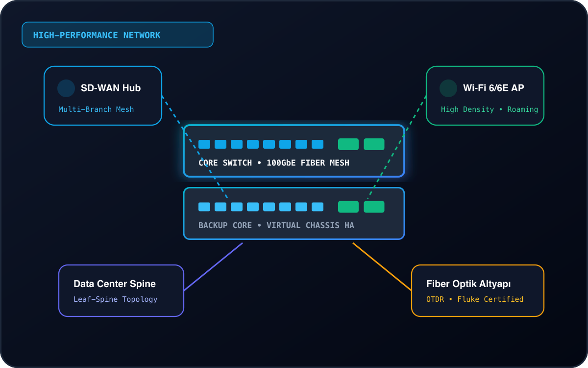Click the HIGH-PERFORMANCE NETWORK header badge

point(118,35)
